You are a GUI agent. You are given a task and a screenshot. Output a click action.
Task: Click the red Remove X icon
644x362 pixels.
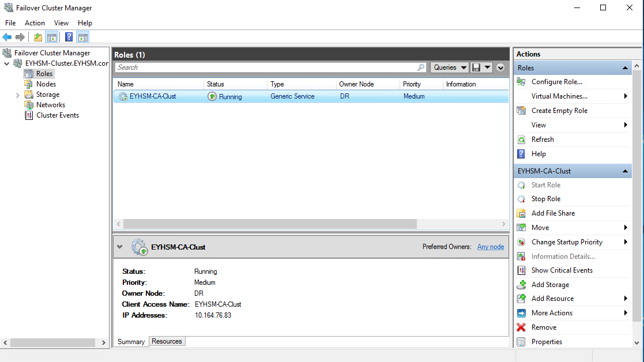tap(521, 327)
